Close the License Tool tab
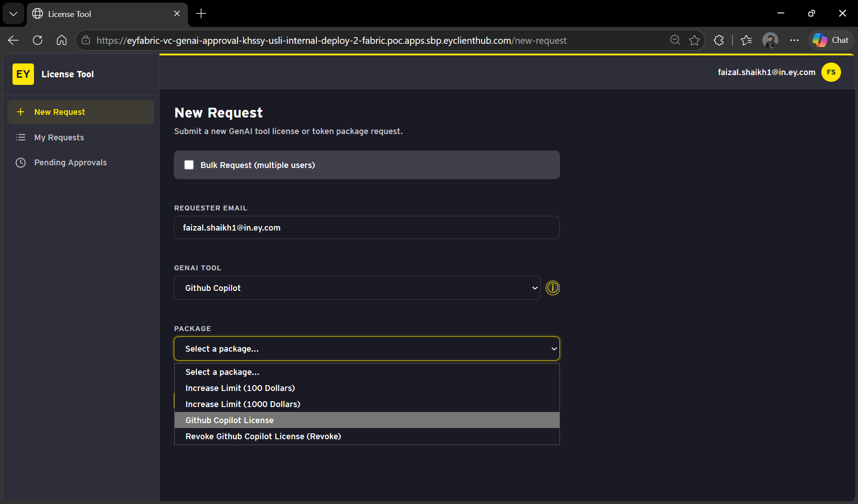The height and width of the screenshot is (504, 858). [177, 13]
